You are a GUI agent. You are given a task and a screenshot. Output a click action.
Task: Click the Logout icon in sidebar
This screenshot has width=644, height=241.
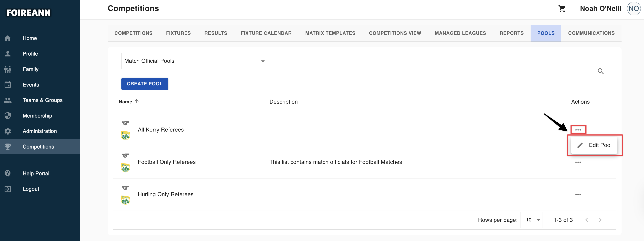point(8,189)
